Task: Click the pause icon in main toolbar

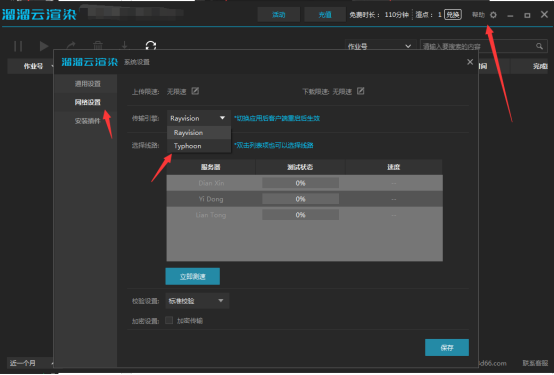Action: [x=18, y=46]
